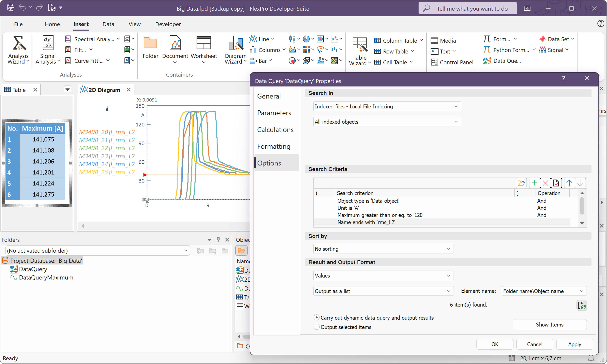This screenshot has width=607, height=364.
Task: Insert a Columns diagram
Action: click(267, 50)
